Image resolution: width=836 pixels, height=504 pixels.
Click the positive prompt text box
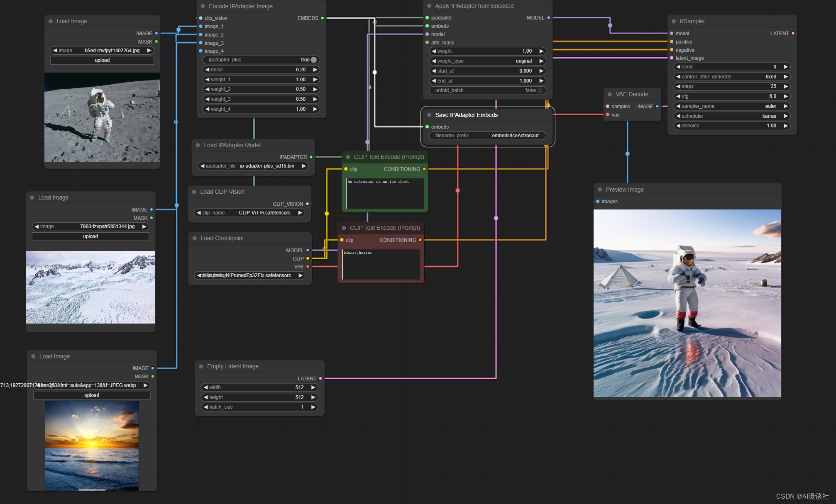coord(385,193)
